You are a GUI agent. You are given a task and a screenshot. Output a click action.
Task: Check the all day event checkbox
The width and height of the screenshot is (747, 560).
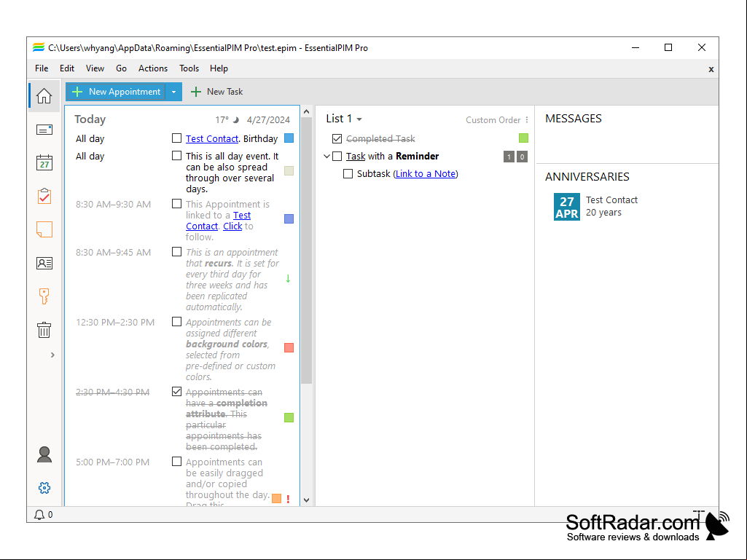coord(177,156)
